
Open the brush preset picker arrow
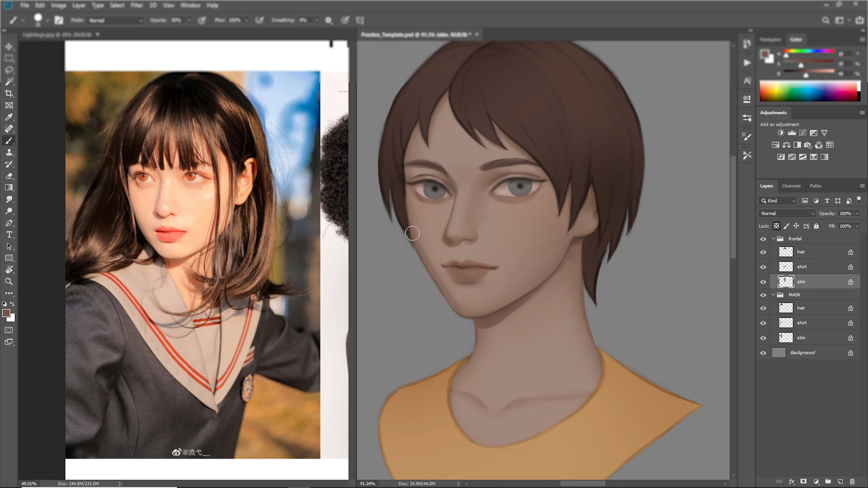[47, 20]
